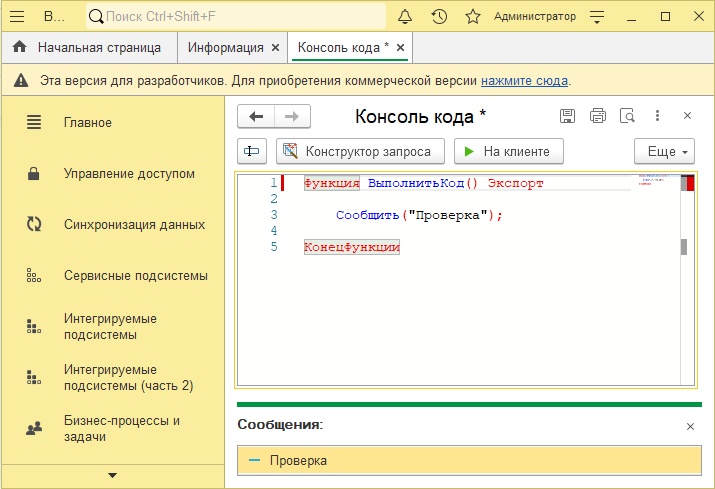Click the print icon in form header
This screenshot has height=489, width=715.
(x=598, y=116)
